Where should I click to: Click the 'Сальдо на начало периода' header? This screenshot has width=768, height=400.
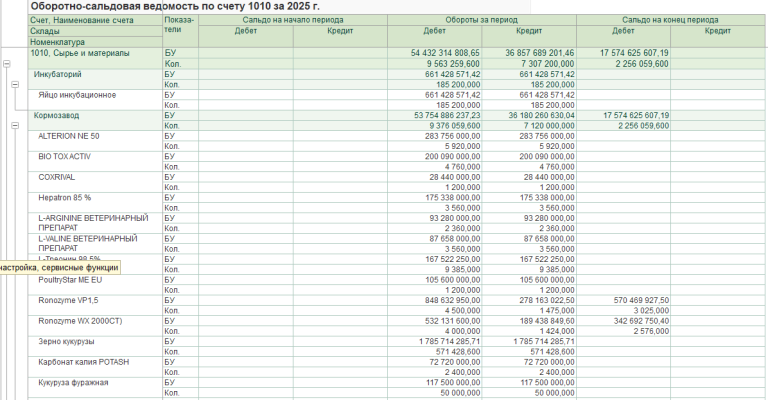coord(293,20)
